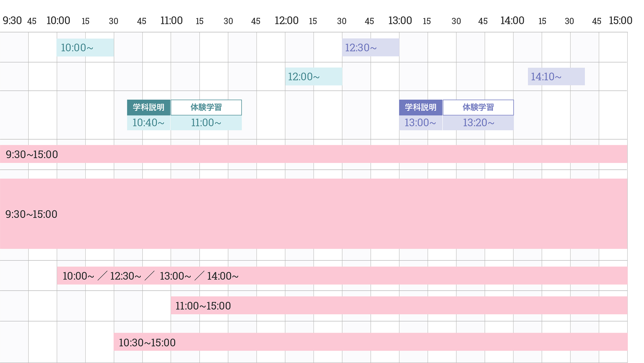Screen dimensions: 644x363
Task: Click the purple 13:00~ time cell
Action: [421, 123]
